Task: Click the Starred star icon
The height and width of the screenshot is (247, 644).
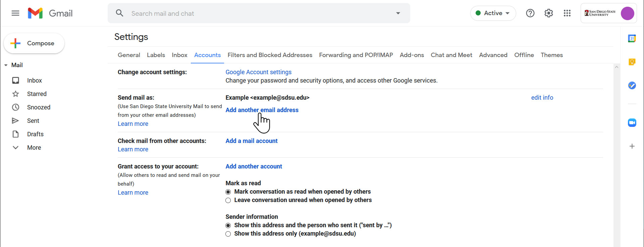Action: tap(15, 94)
